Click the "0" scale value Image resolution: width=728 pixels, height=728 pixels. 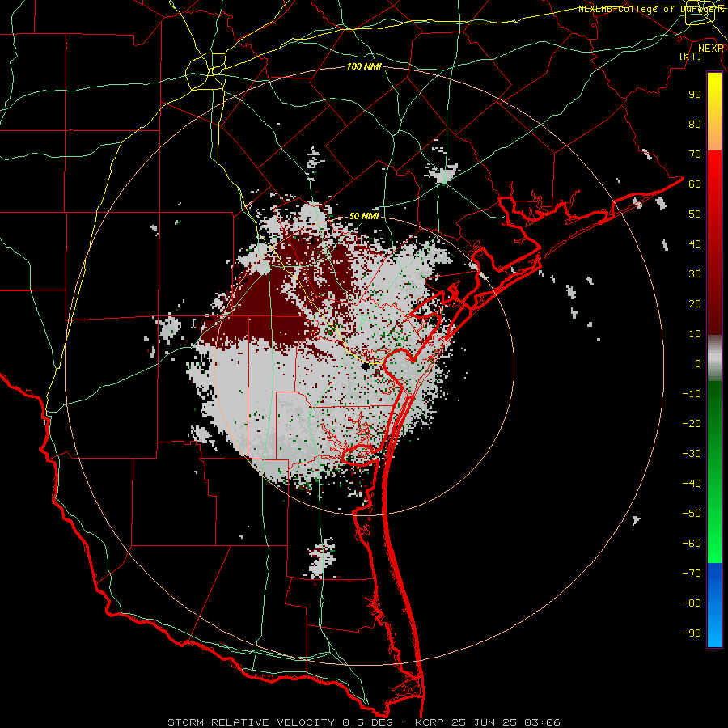[698, 364]
